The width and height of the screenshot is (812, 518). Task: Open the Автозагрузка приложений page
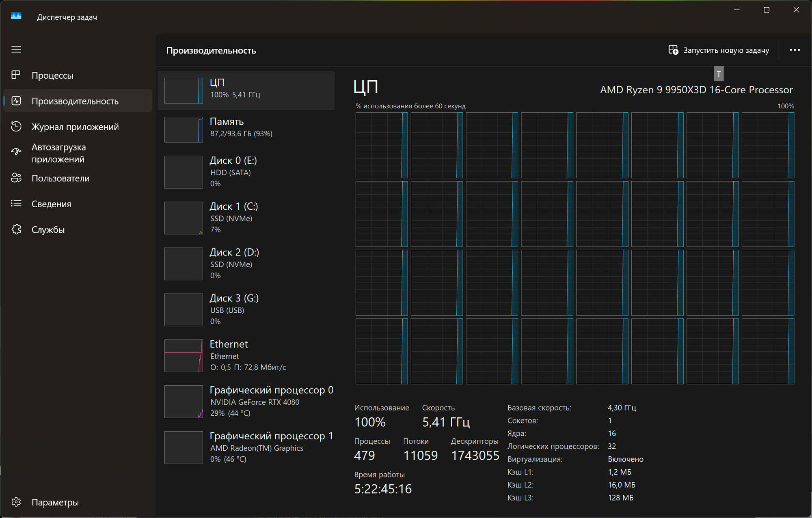78,153
